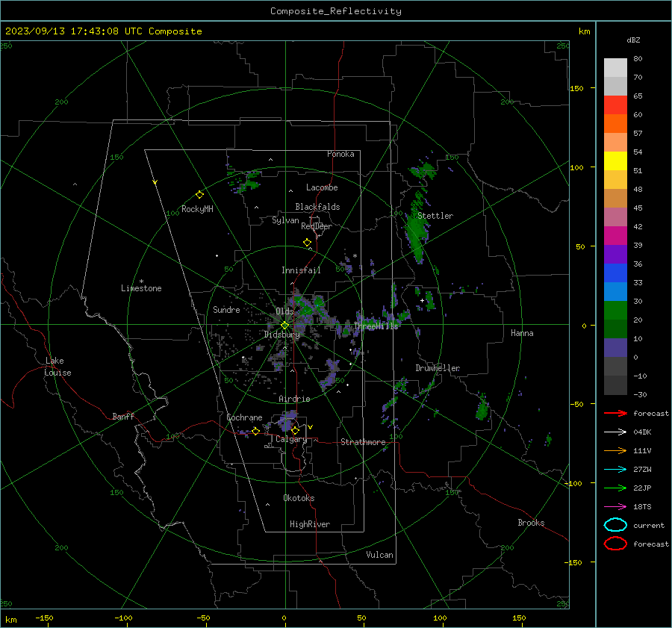Click the timestamp 2023/09/13 17:43:08 UTC Composite
The image size is (672, 628).
104,31
